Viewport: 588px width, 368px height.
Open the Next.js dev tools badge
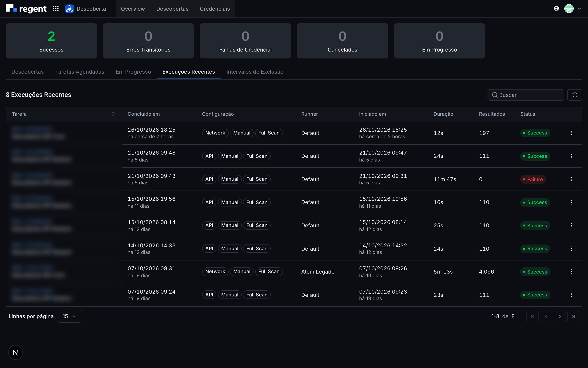15,352
